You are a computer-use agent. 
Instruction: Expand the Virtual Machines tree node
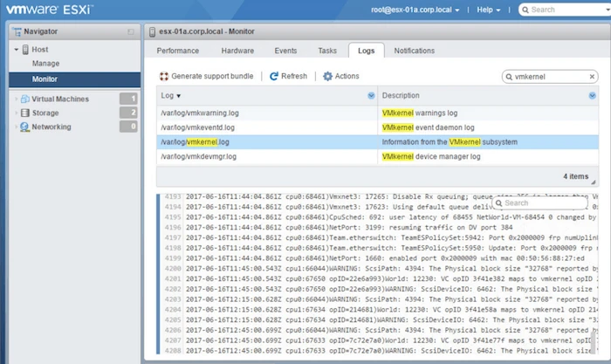point(16,99)
